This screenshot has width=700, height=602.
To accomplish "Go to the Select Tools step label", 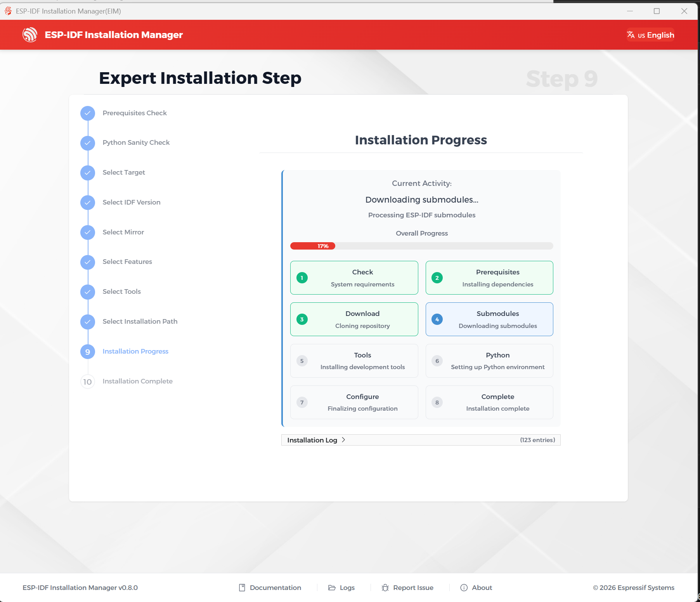I will click(x=122, y=291).
